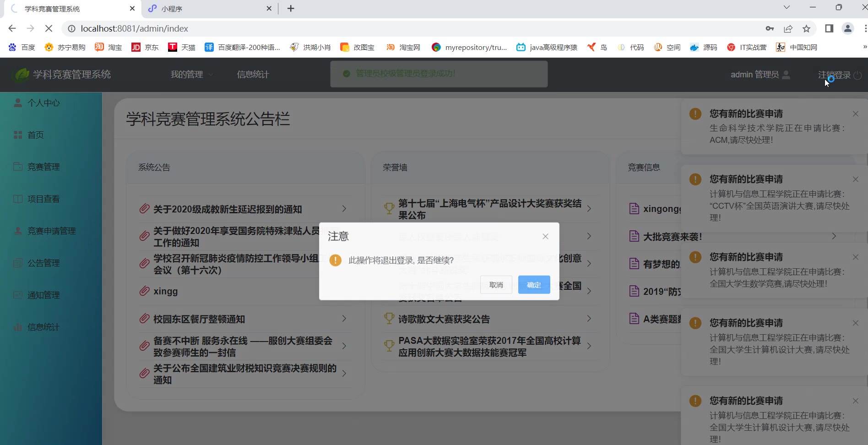Close the 注意 dialog with X icon

pyautogui.click(x=545, y=236)
